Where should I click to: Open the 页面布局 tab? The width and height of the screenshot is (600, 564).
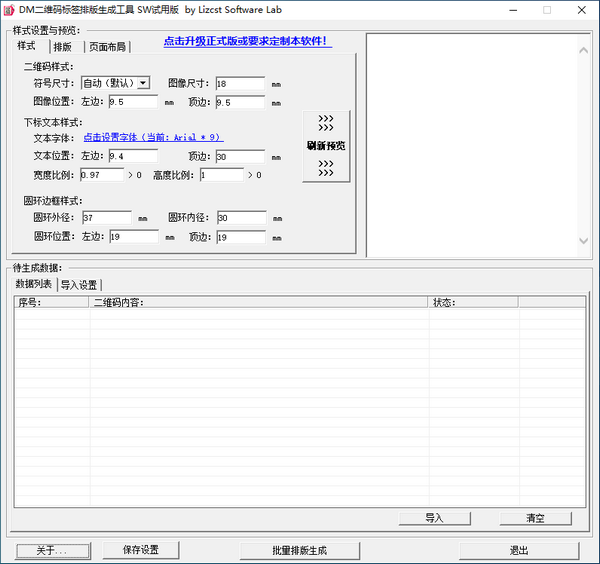coord(108,46)
